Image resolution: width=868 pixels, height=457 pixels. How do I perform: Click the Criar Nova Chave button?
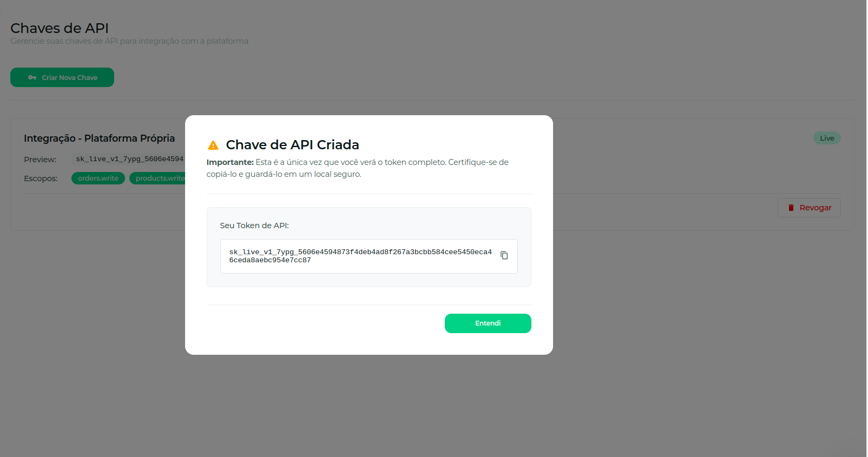click(62, 77)
